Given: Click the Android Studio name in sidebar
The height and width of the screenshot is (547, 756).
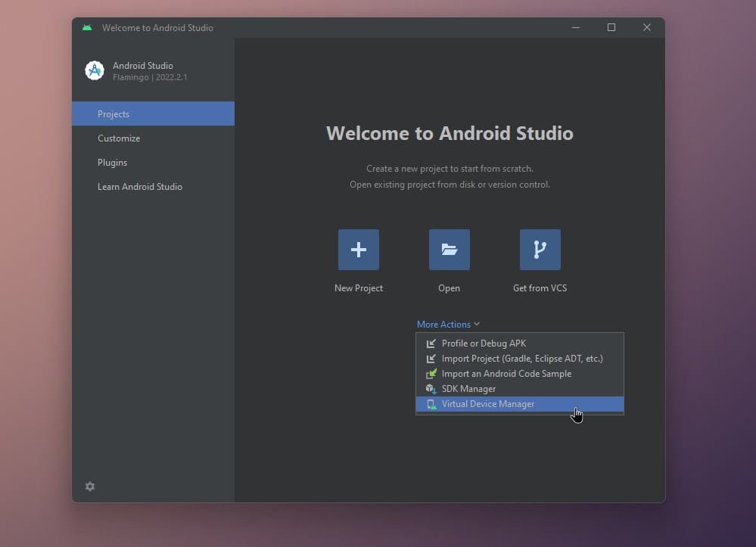Looking at the screenshot, I should pos(143,66).
